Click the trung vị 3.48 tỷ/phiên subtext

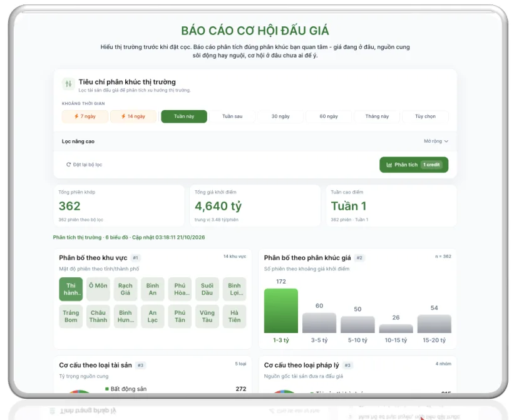tap(217, 220)
